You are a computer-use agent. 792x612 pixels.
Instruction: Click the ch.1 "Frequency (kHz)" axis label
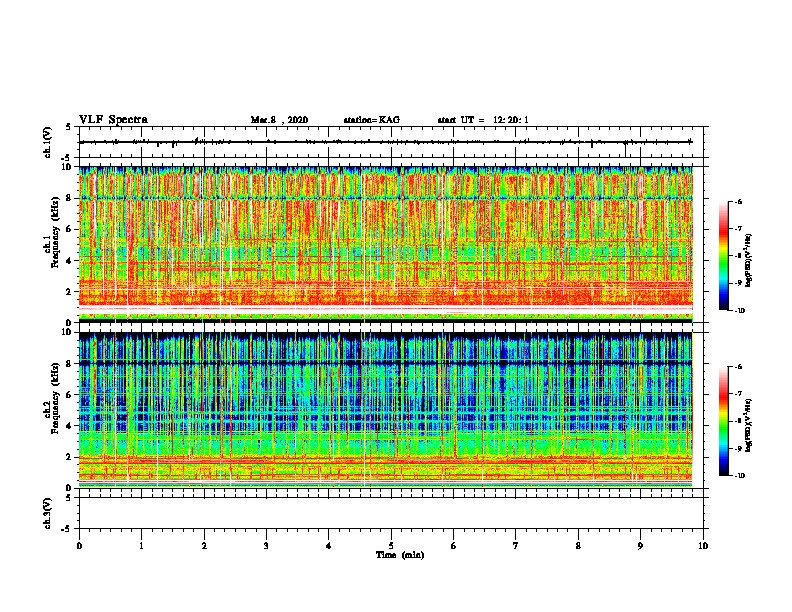click(55, 232)
